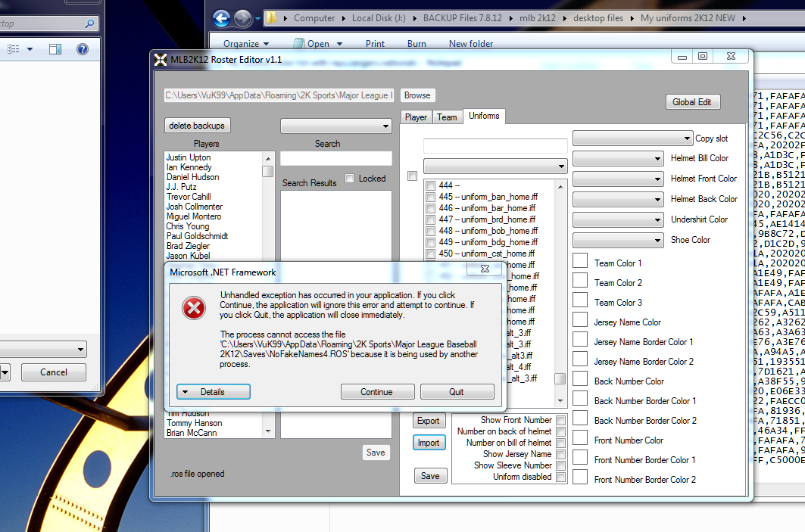This screenshot has width=805, height=532.
Task: Go back using Explorer back arrow
Action: click(x=222, y=18)
